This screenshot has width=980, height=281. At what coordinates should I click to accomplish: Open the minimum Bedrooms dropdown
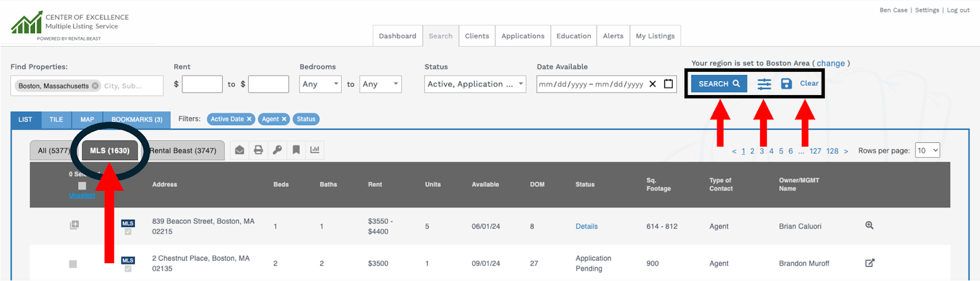(320, 84)
